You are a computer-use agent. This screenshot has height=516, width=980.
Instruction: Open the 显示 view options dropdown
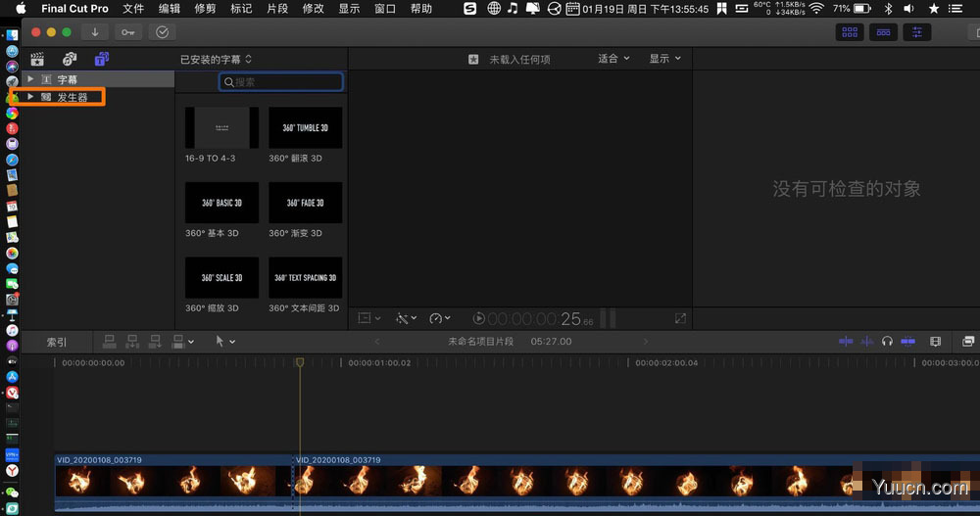[x=665, y=59]
